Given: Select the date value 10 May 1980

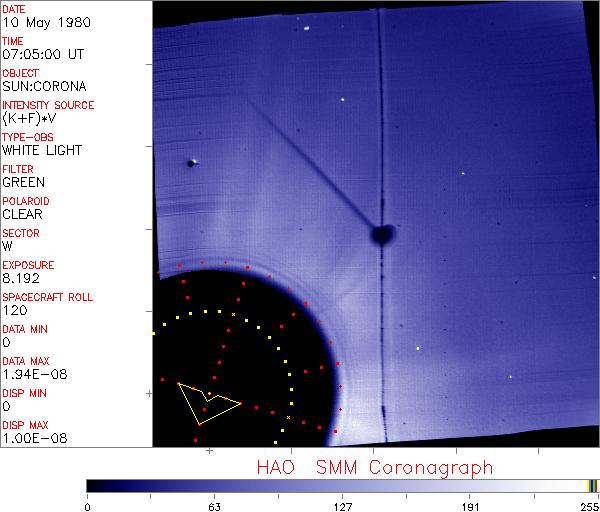Looking at the screenshot, I should coord(46,22).
